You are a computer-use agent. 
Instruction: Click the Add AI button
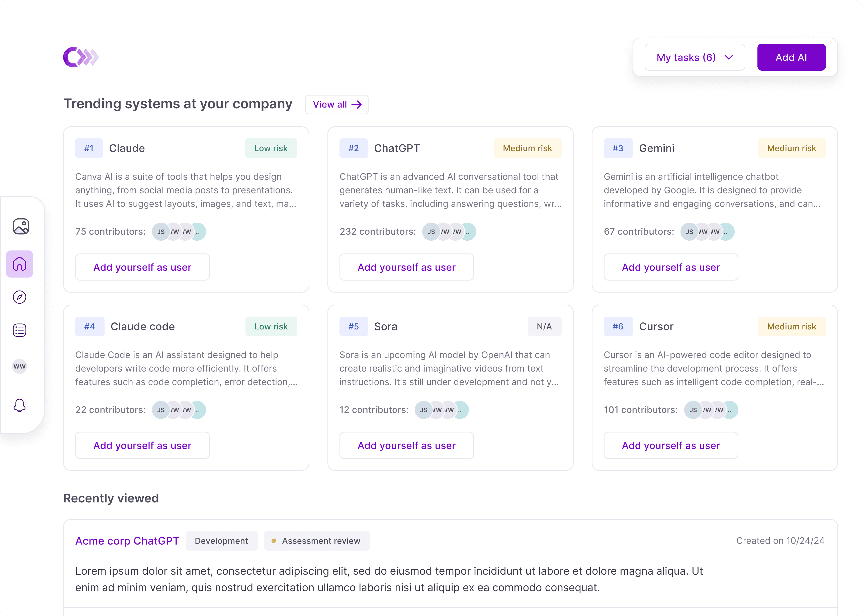click(x=791, y=57)
